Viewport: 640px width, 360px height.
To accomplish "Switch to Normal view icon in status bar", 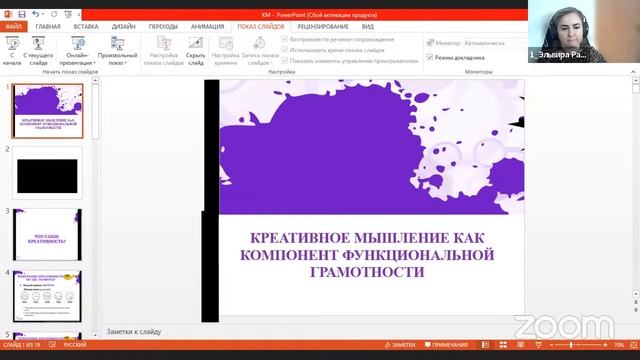I will coord(485,345).
